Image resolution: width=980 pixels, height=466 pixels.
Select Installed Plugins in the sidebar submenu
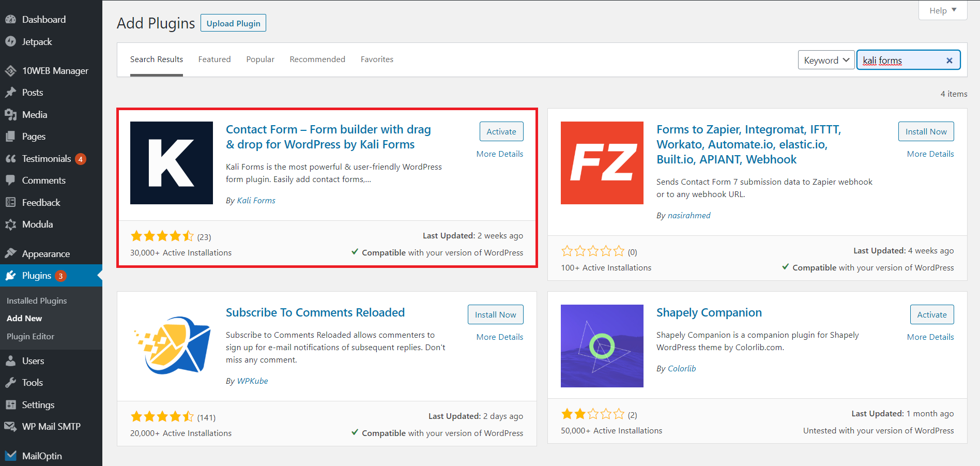coord(36,300)
